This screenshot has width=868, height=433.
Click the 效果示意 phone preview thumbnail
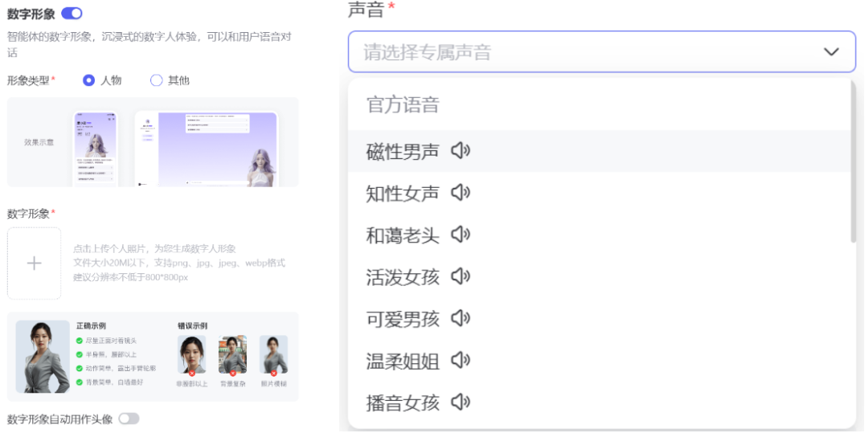(x=96, y=149)
